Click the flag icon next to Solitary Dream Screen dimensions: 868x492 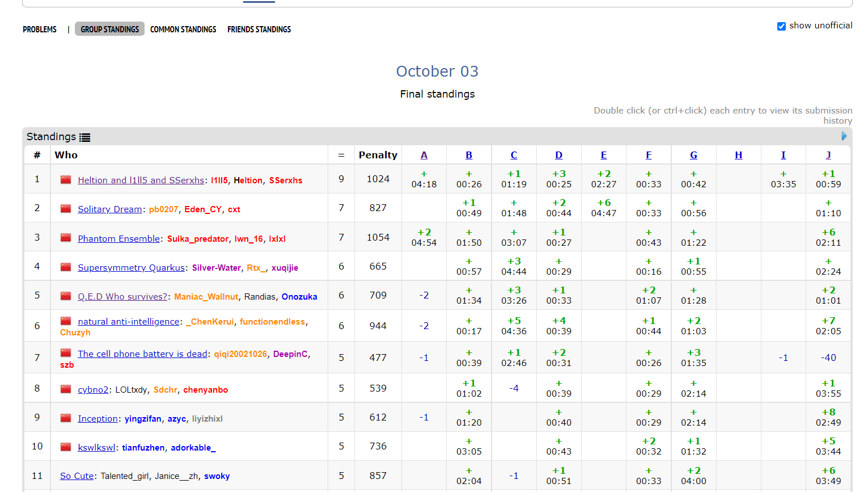coord(66,209)
